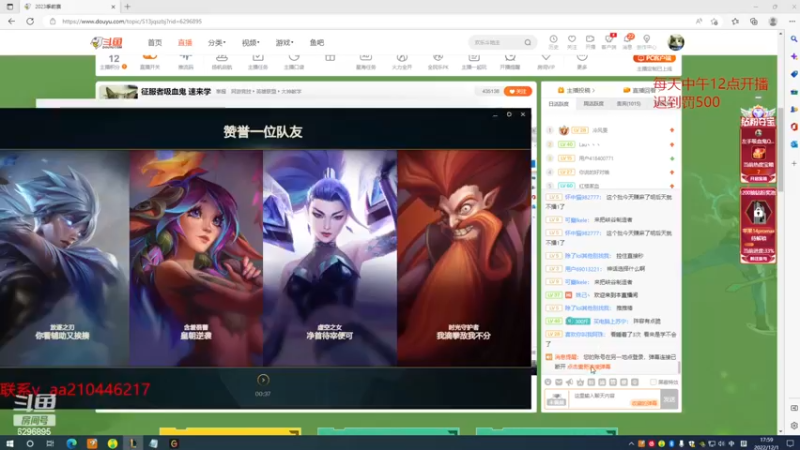Open Edge sidebar search icon

pyautogui.click(x=793, y=39)
